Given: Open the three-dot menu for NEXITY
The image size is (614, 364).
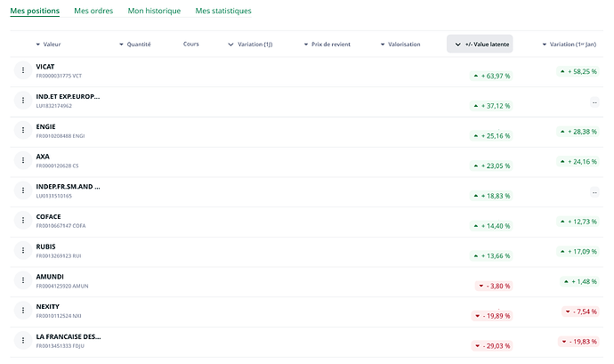Looking at the screenshot, I should pyautogui.click(x=23, y=311).
